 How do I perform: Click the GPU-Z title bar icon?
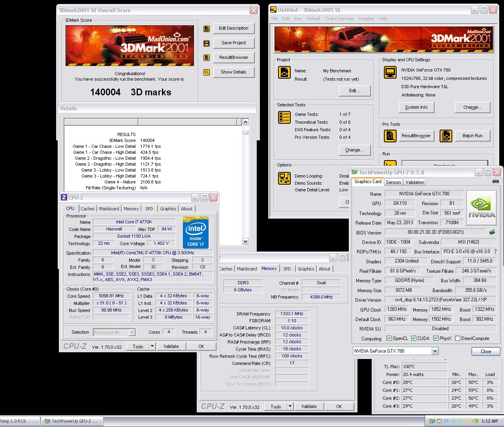pyautogui.click(x=354, y=172)
